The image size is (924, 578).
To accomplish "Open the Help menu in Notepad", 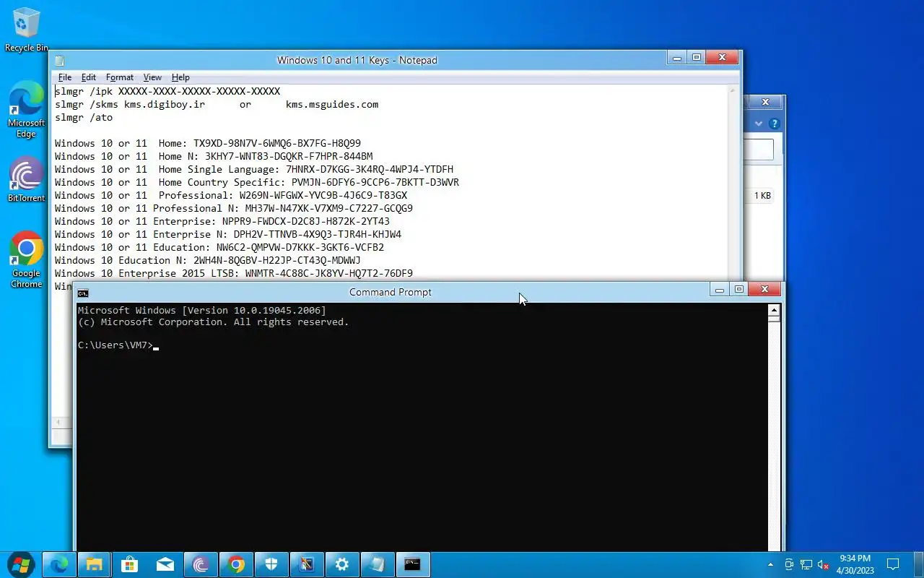I will click(x=180, y=77).
